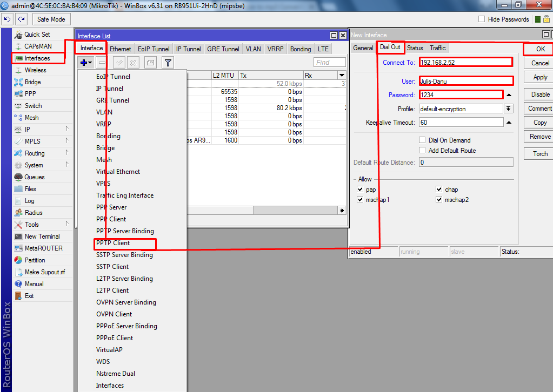Image resolution: width=553 pixels, height=392 pixels.
Task: Click the scroll right arrow in Interface List
Action: (x=342, y=210)
